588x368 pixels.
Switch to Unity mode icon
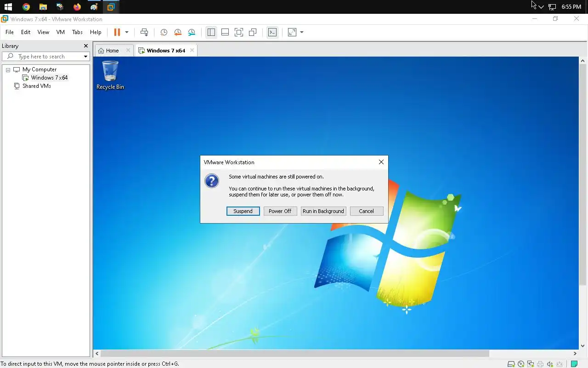point(253,32)
